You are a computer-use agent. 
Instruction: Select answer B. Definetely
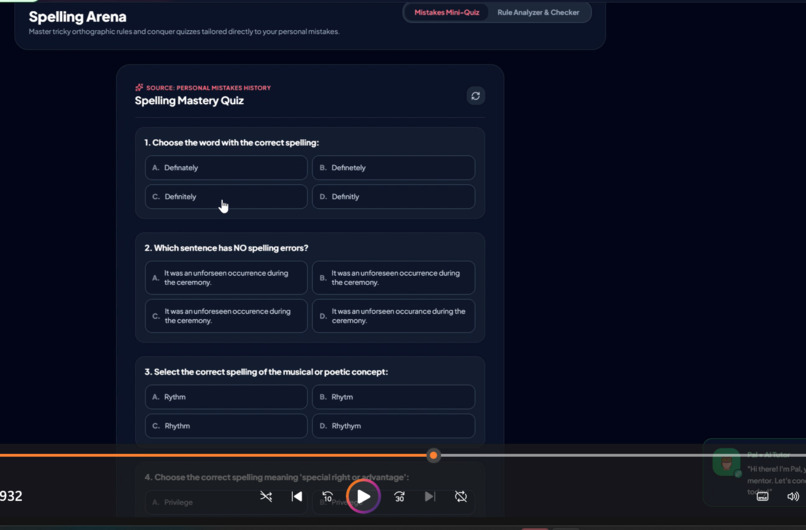pos(394,168)
